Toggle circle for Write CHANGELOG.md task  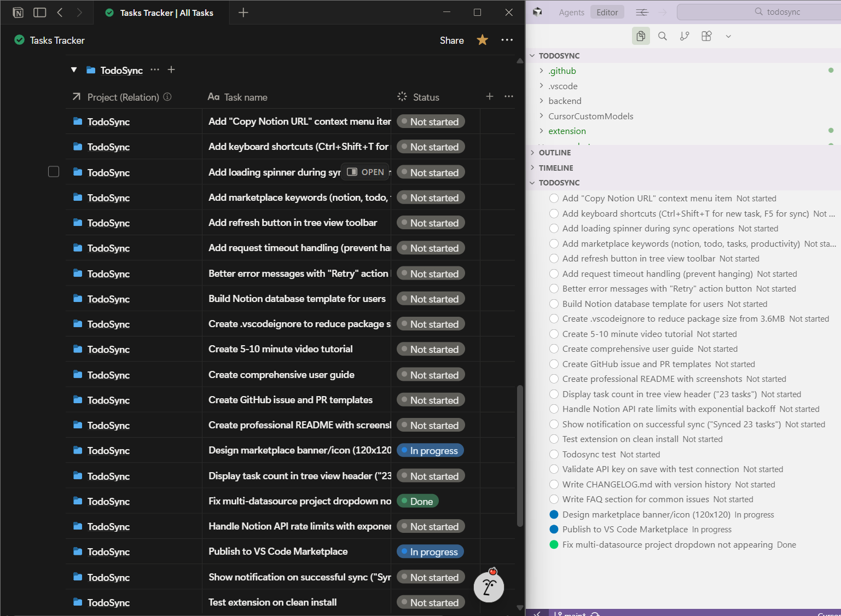pos(554,484)
